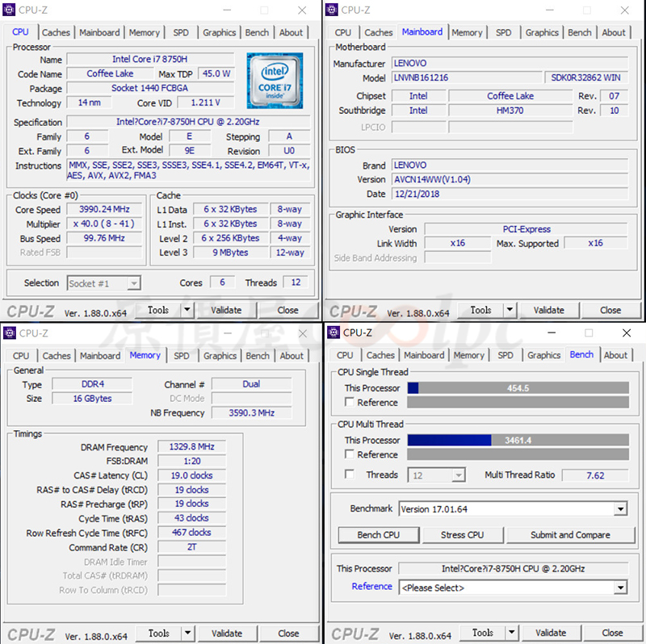Click the Memory Size value 16 GBytes
The width and height of the screenshot is (646, 644).
coord(92,399)
